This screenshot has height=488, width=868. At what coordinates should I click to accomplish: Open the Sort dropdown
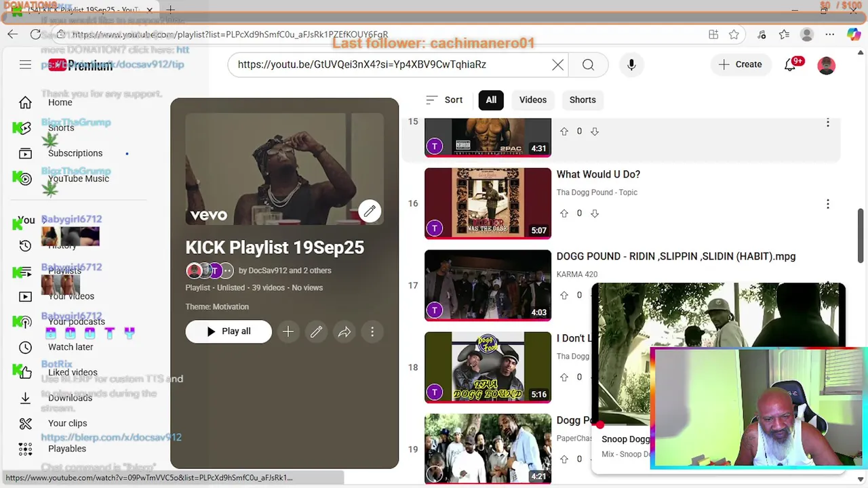pyautogui.click(x=444, y=100)
